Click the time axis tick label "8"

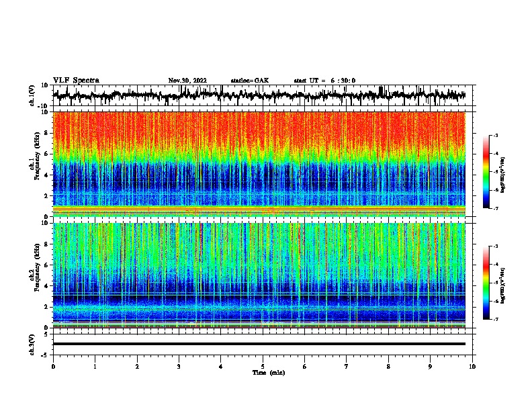click(388, 367)
